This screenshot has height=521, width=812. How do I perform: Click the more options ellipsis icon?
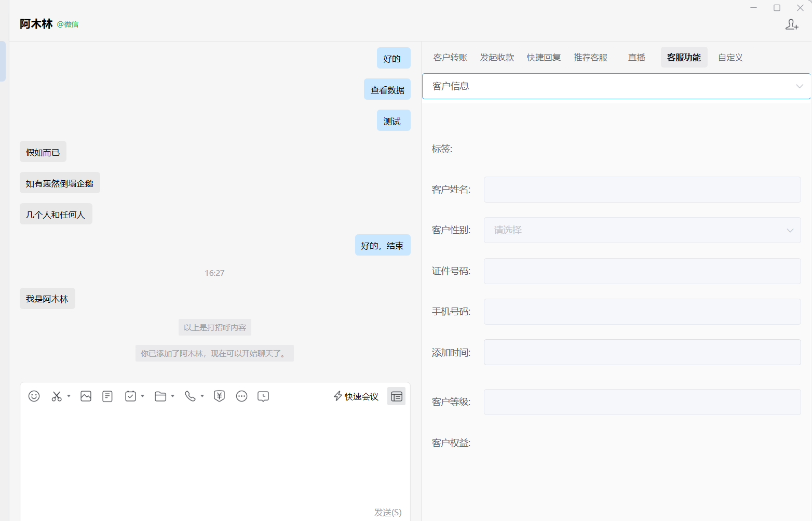click(241, 396)
